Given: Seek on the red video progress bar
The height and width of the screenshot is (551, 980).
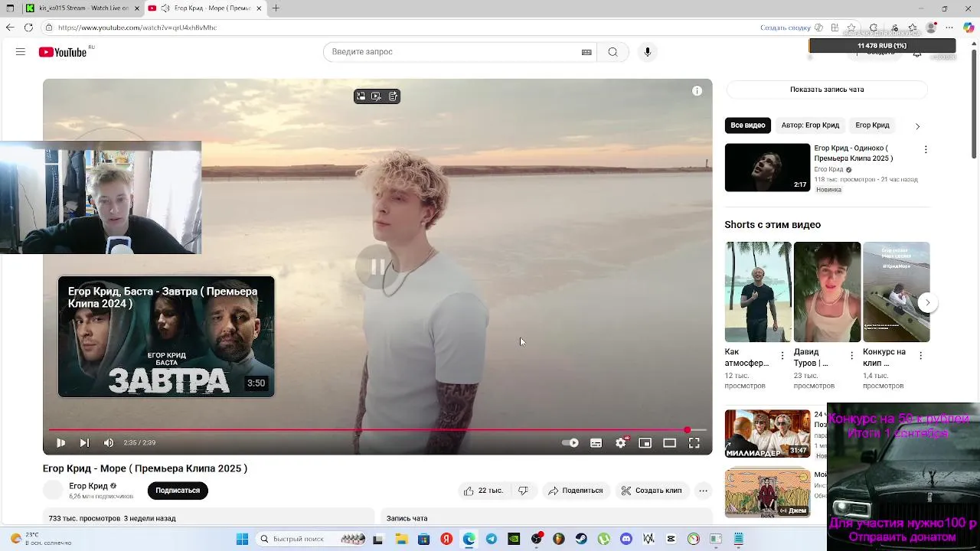Looking at the screenshot, I should [377, 430].
